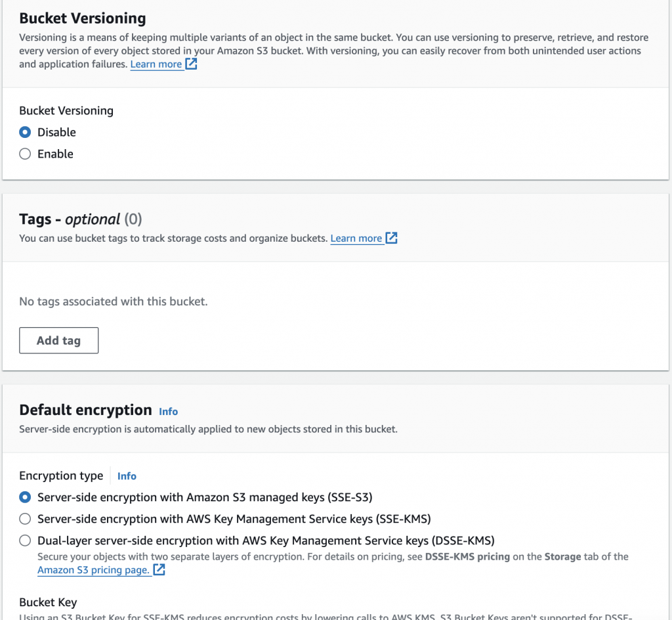The width and height of the screenshot is (672, 620).
Task: Open Learn more link about bucket tags
Action: pyautogui.click(x=356, y=238)
